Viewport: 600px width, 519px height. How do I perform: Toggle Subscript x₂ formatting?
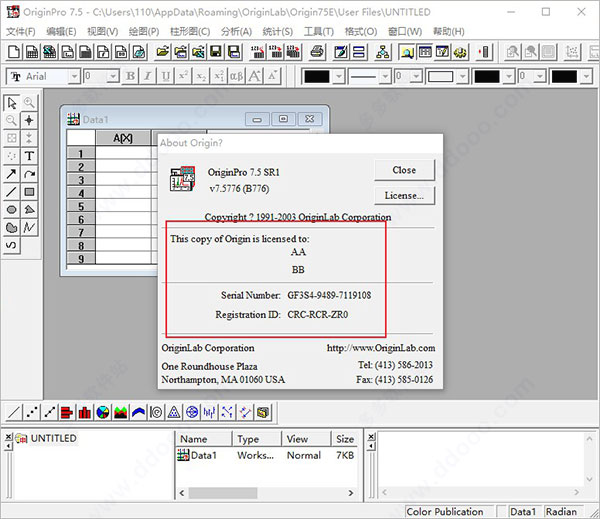201,76
